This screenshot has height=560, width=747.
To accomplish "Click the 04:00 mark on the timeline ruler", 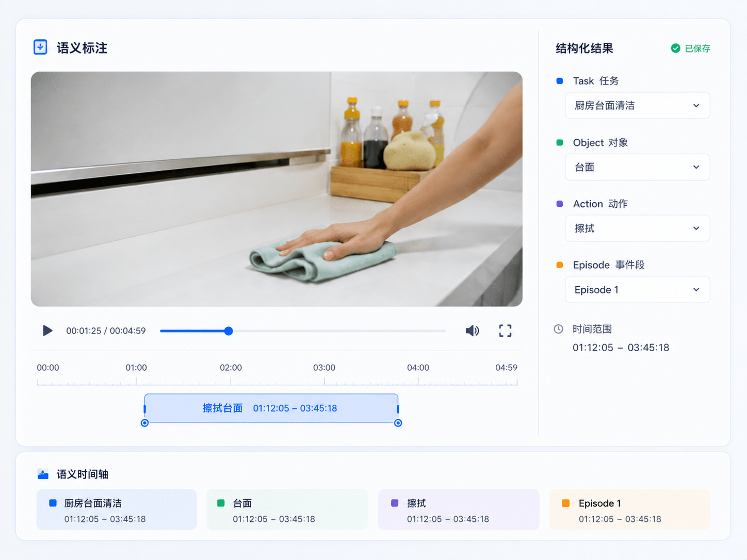I will pos(418,368).
